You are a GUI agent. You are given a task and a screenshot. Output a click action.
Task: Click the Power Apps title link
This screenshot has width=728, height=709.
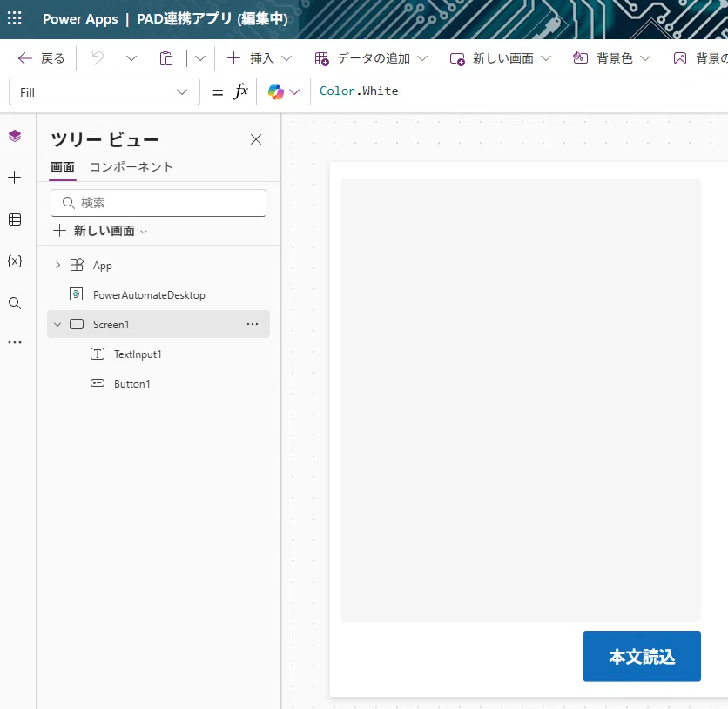[x=80, y=19]
